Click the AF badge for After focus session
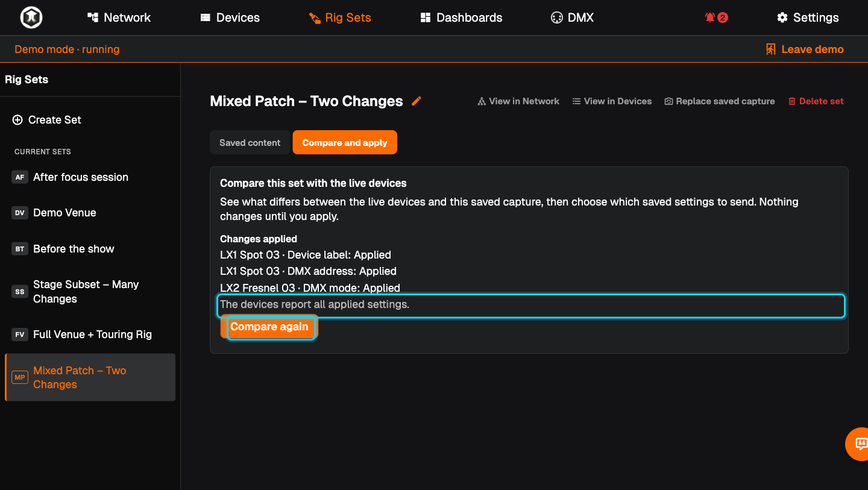This screenshot has height=490, width=868. pos(20,177)
